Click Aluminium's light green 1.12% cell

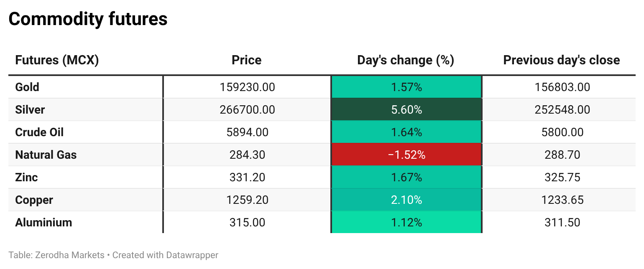click(x=406, y=223)
